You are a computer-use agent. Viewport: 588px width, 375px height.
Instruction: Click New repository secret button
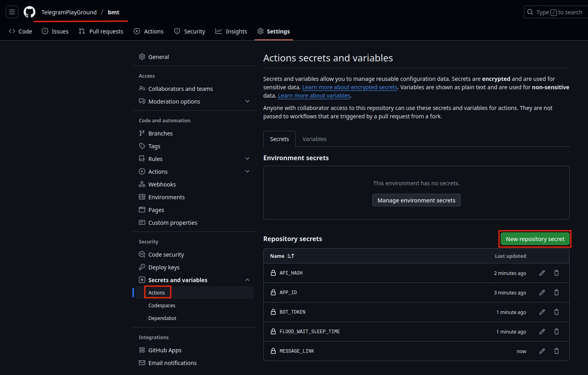pos(535,239)
